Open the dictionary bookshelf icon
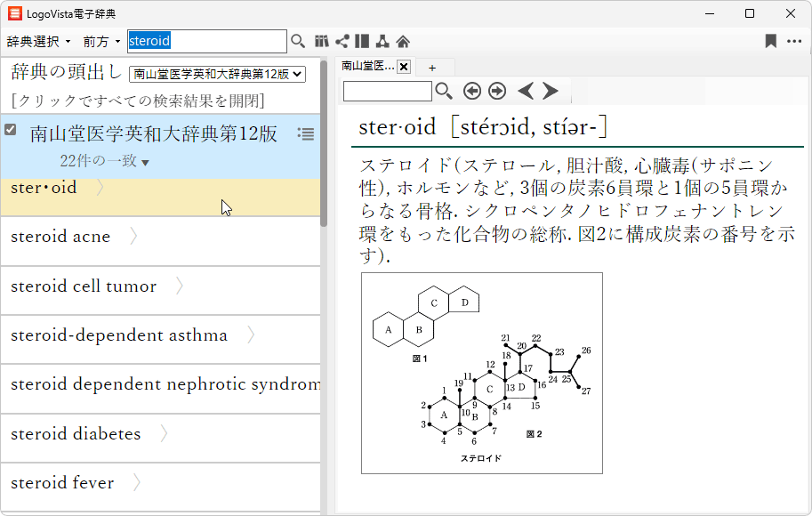Image resolution: width=812 pixels, height=516 pixels. pos(322,41)
